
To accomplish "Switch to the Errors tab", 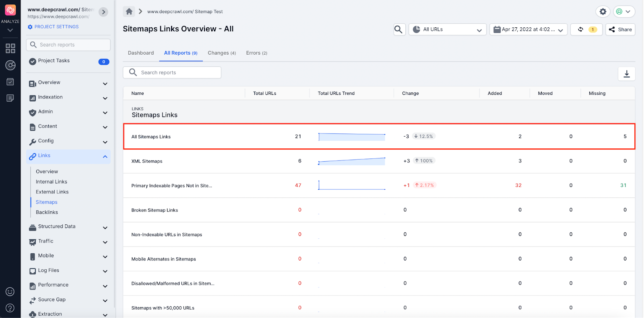I will point(256,53).
